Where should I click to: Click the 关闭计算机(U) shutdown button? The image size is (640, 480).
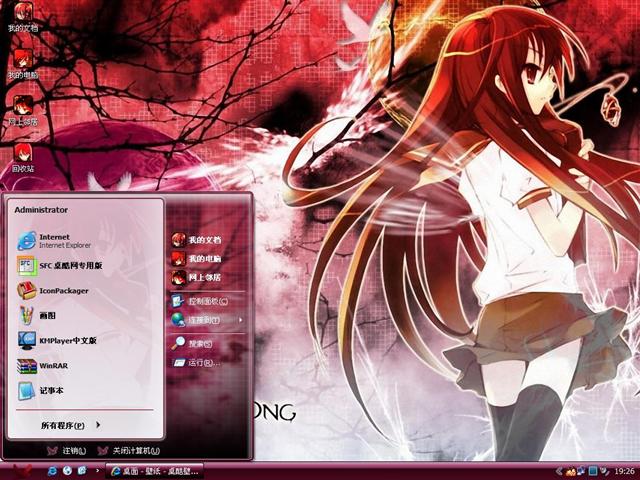[x=129, y=451]
